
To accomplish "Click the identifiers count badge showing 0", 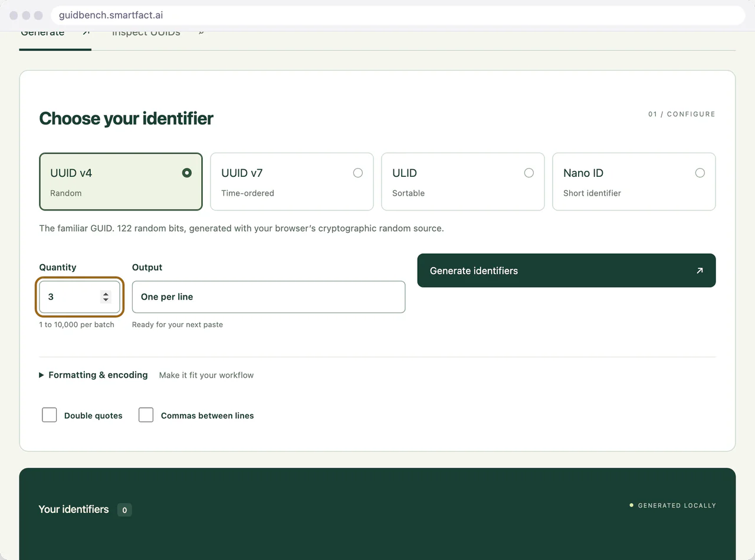I will coord(124,510).
